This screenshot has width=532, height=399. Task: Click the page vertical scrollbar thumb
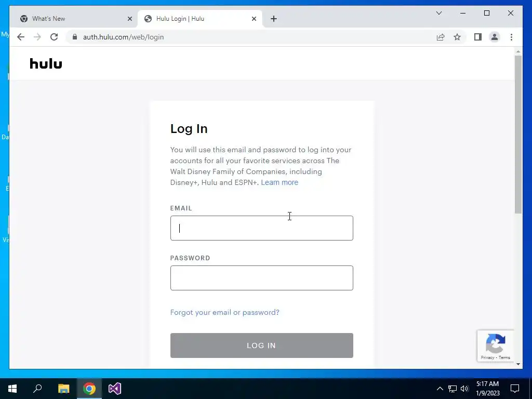coord(518,135)
